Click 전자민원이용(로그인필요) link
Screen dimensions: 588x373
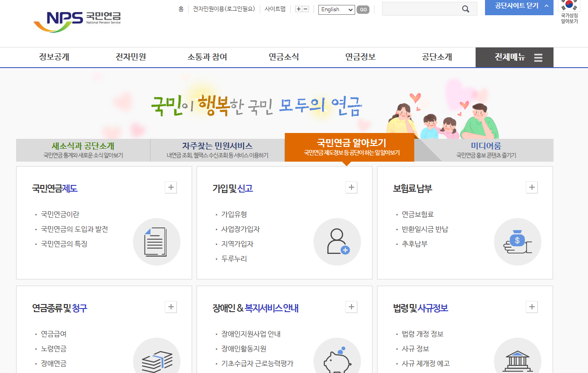click(x=224, y=9)
